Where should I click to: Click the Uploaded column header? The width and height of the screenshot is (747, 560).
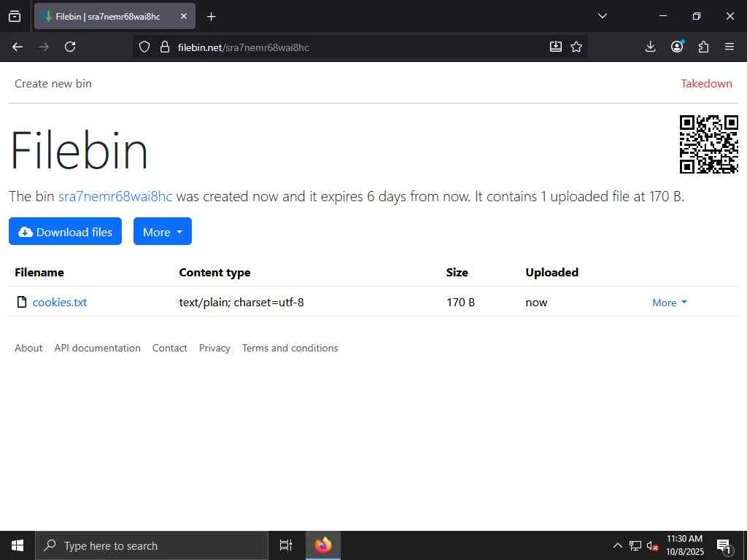(551, 273)
